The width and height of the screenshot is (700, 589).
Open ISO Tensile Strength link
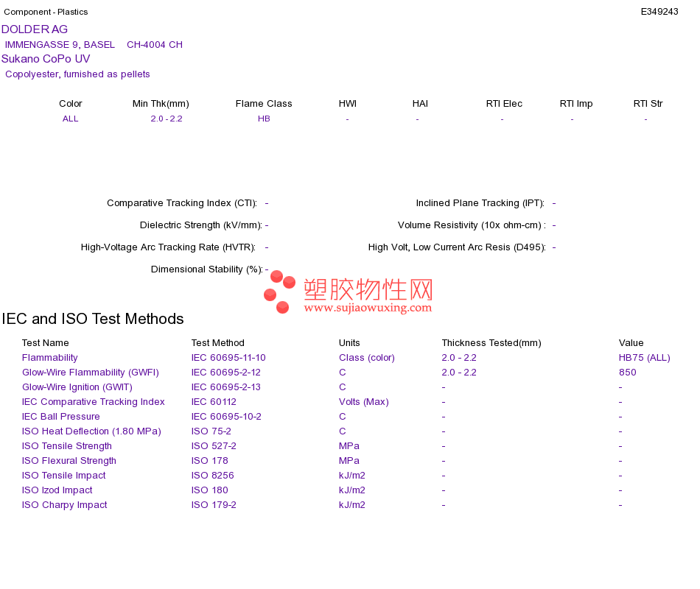click(66, 445)
